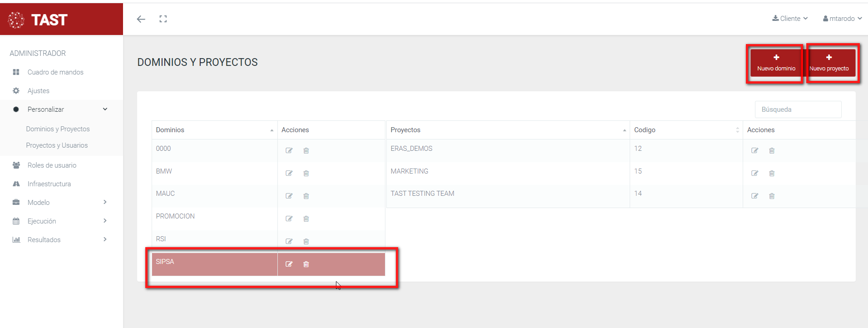Go to Roles de usuario

[x=52, y=165]
